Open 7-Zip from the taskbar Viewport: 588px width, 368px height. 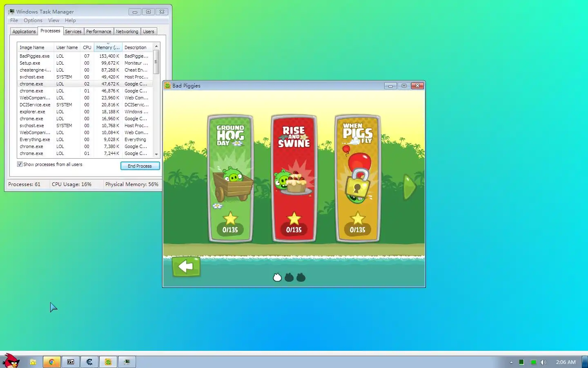[x=71, y=362]
